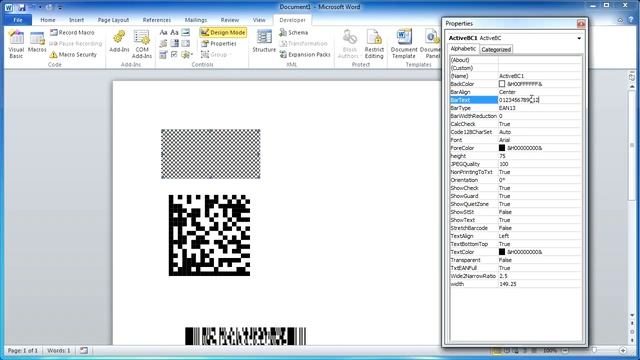Select the height value 75
The image size is (640, 360).
[540, 156]
